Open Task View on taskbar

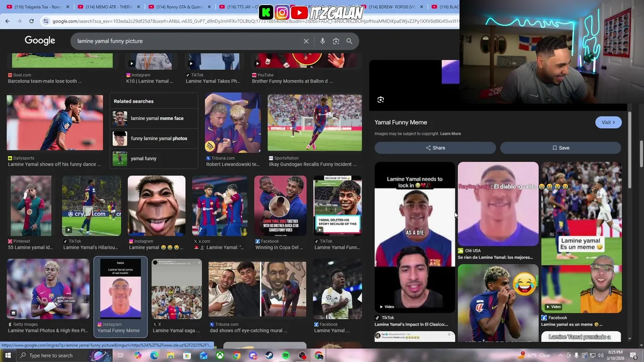(121, 355)
